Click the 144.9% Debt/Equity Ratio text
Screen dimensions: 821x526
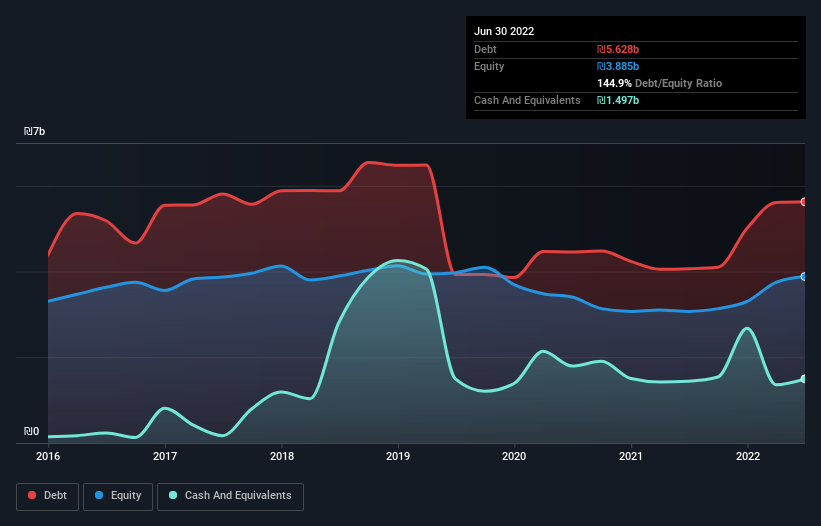coord(659,83)
